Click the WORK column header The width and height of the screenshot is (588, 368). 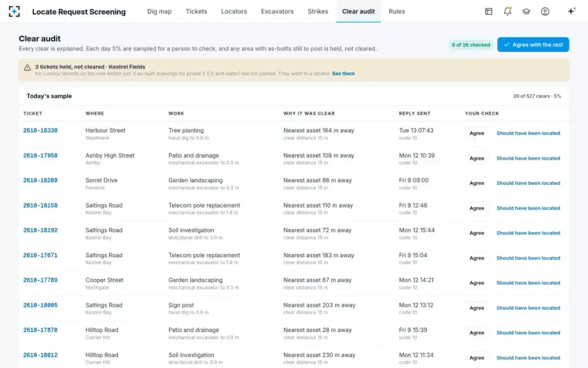click(176, 113)
